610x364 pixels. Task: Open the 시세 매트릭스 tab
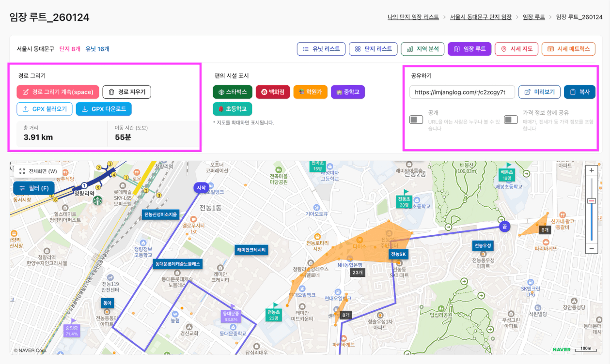click(x=568, y=49)
